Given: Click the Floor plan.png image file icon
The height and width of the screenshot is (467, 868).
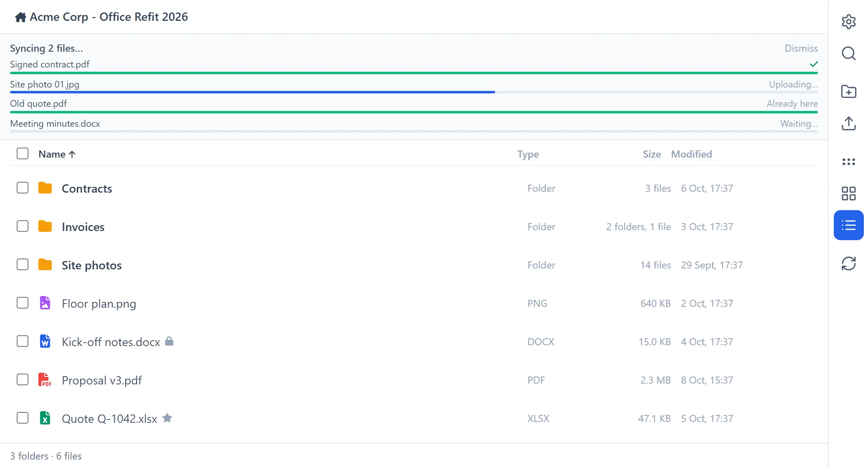Looking at the screenshot, I should point(45,303).
